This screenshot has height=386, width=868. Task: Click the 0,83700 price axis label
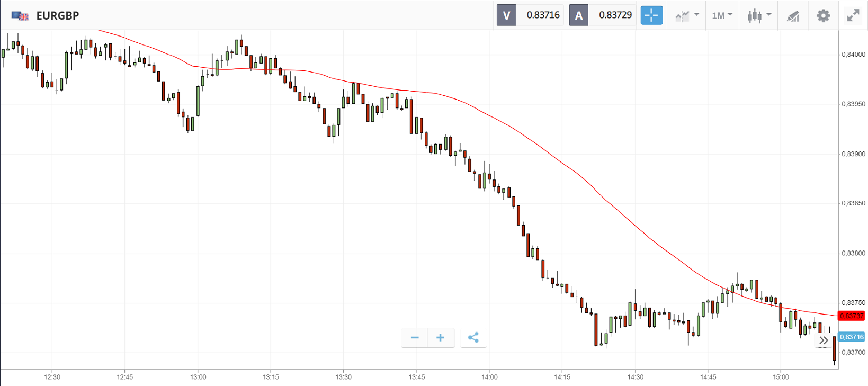point(853,353)
